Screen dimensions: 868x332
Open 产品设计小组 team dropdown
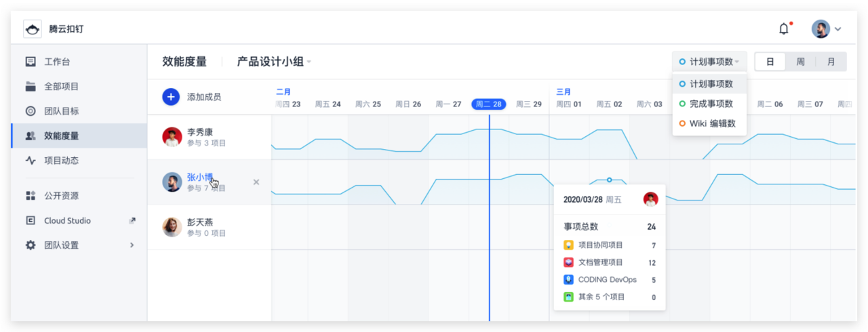(x=274, y=62)
